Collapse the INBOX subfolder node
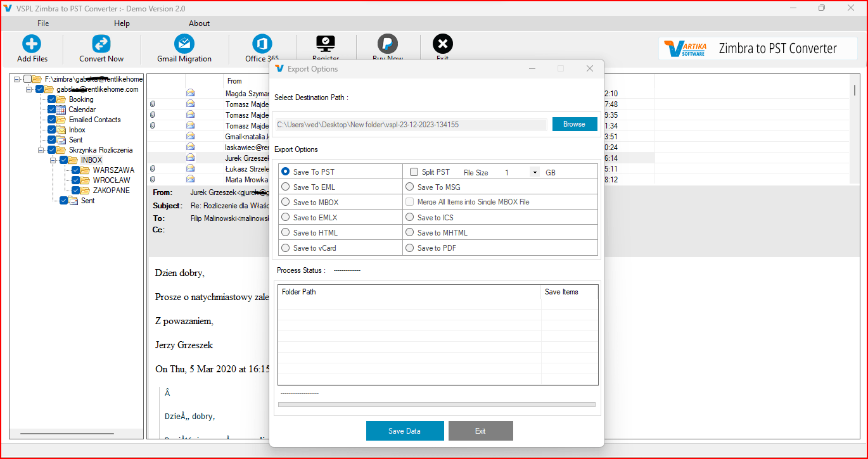The image size is (868, 459). point(53,160)
